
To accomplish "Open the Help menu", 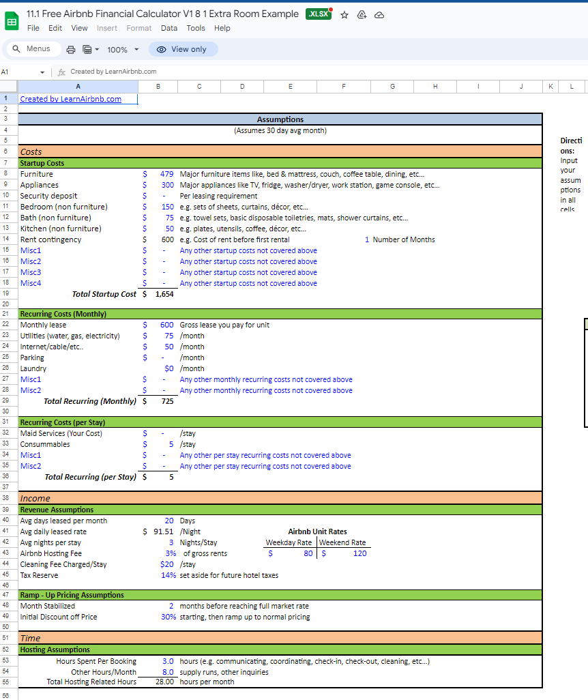I will click(x=222, y=28).
